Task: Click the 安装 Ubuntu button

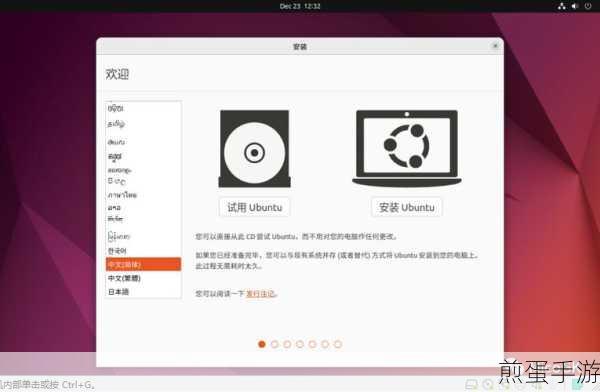Action: click(x=406, y=207)
